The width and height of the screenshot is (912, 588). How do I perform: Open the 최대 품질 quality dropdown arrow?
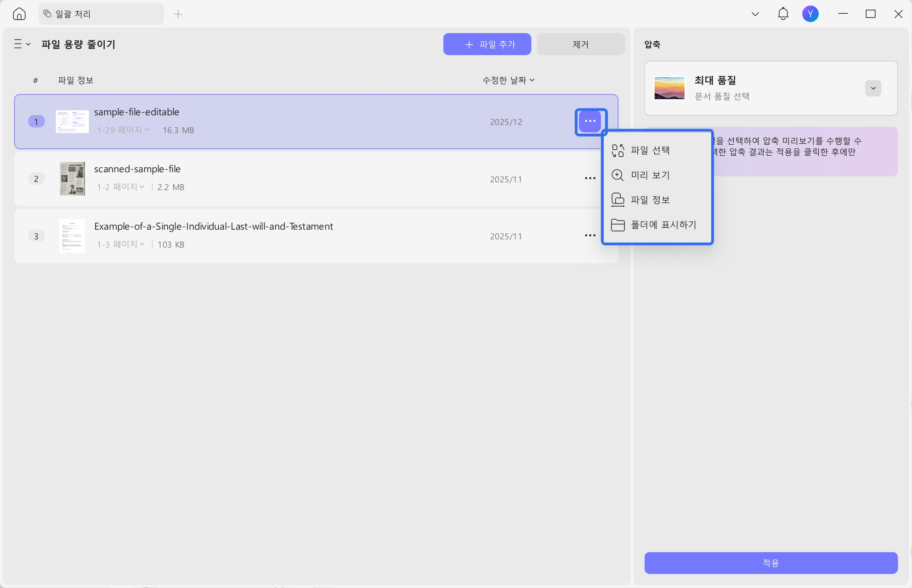pos(873,88)
